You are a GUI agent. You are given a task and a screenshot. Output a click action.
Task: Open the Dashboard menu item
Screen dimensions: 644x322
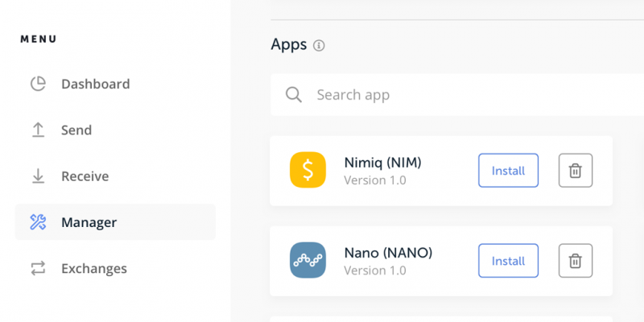pyautogui.click(x=95, y=84)
